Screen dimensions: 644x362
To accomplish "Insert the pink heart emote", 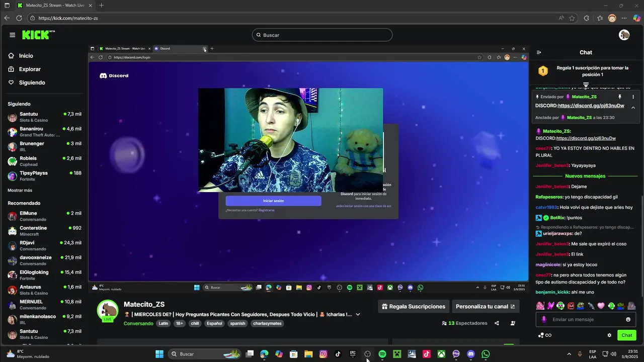I will tap(601, 306).
